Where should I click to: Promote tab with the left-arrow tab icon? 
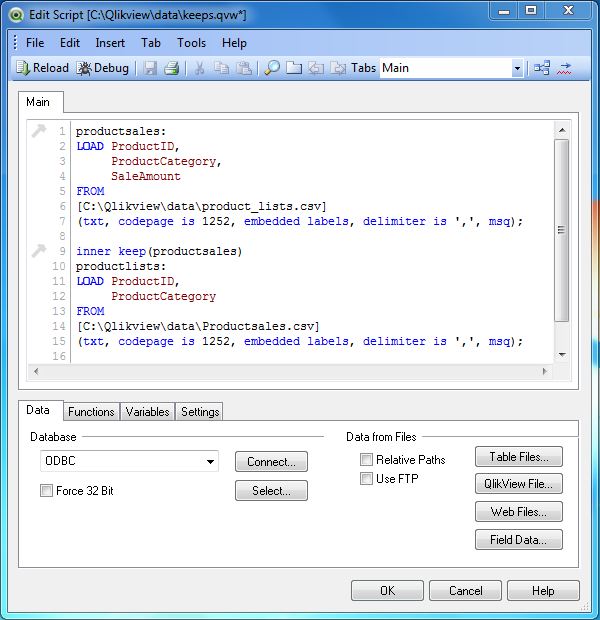click(x=316, y=68)
